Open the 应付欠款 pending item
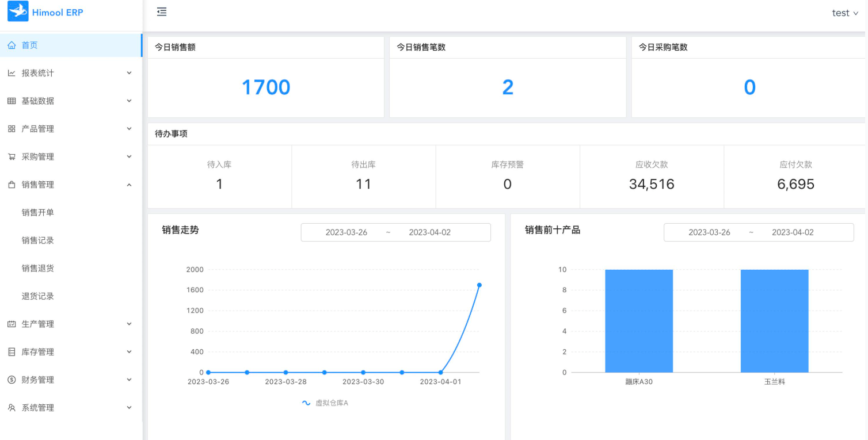This screenshot has width=868, height=440. (x=795, y=177)
